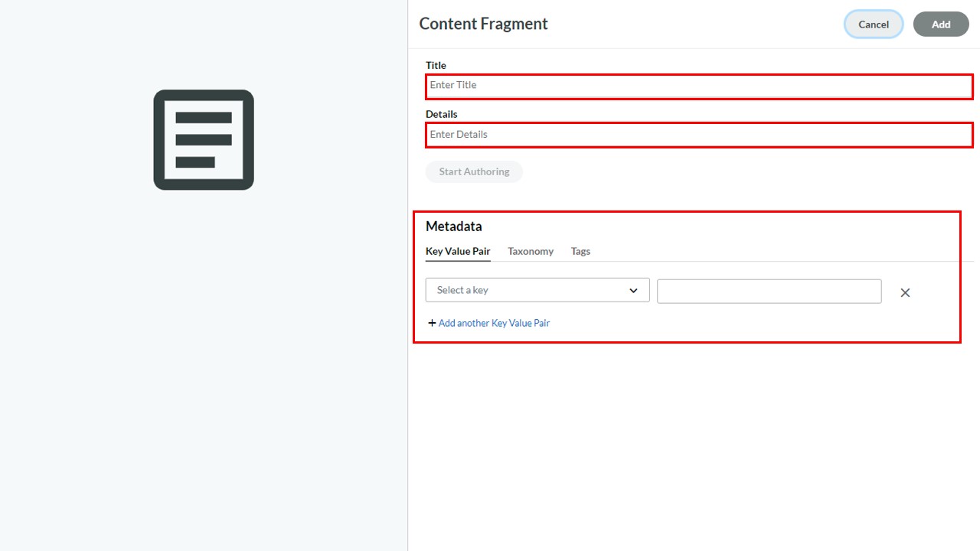Click the Start Authoring button
Viewport: 980px width, 551px height.
coord(474,171)
